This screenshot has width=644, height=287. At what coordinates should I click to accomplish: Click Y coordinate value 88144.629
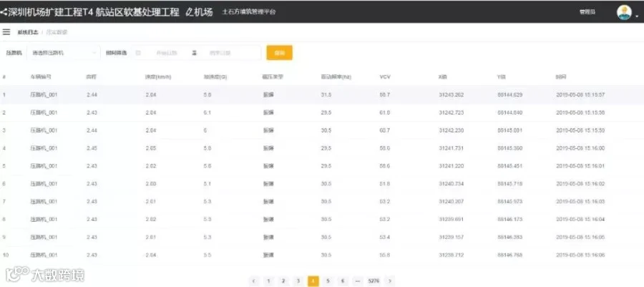[x=509, y=95]
